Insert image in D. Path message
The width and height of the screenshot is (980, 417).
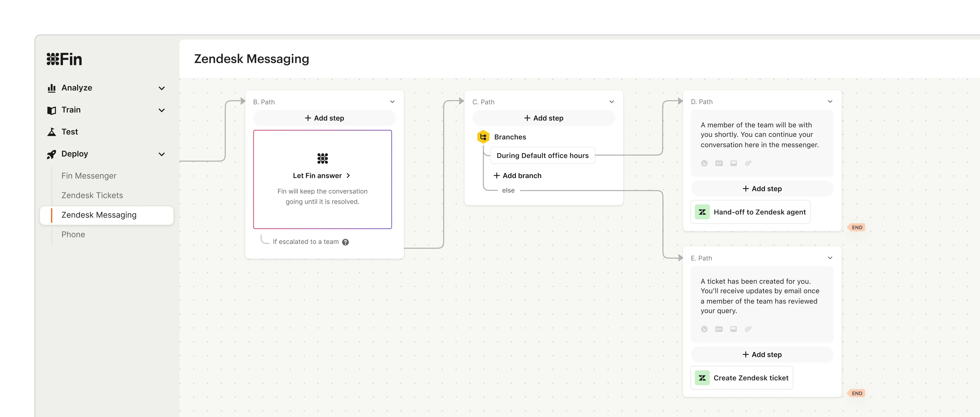point(733,163)
